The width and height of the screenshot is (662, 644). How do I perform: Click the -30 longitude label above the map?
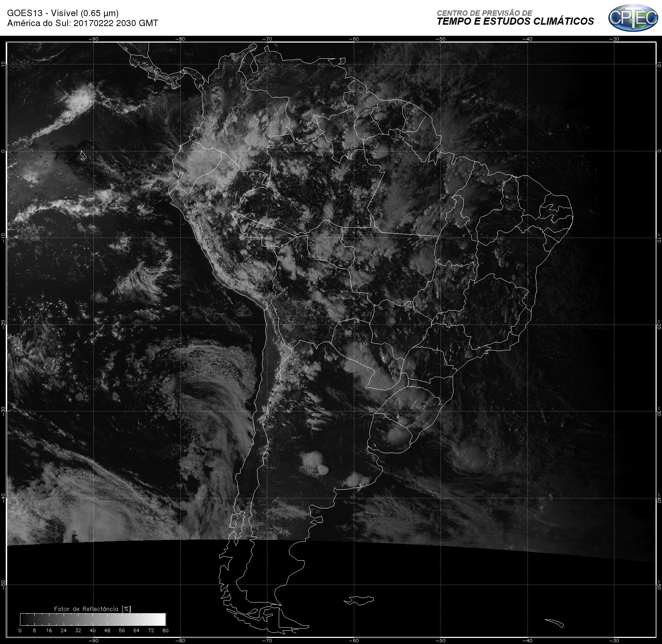(x=614, y=39)
